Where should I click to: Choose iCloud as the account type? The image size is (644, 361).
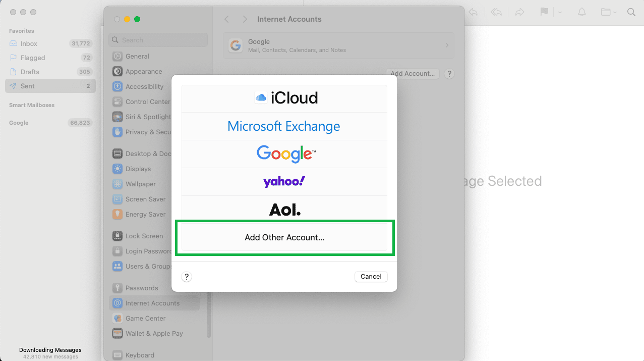click(x=284, y=98)
